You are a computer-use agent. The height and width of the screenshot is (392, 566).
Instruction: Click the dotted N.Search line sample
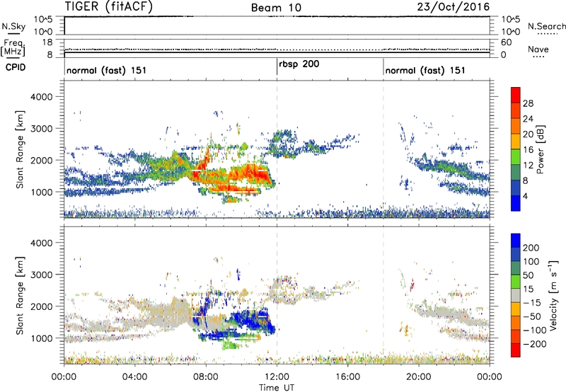(x=548, y=34)
